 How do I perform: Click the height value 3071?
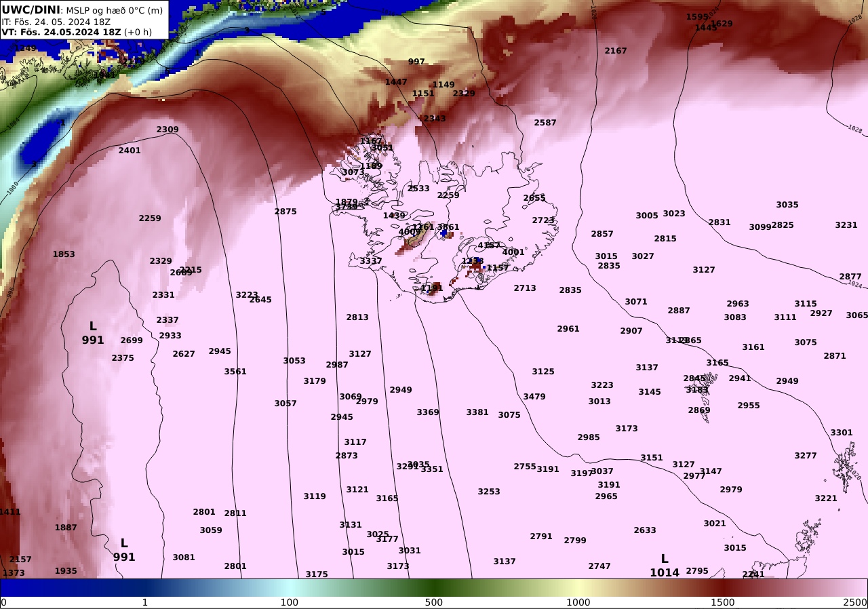pyautogui.click(x=636, y=302)
